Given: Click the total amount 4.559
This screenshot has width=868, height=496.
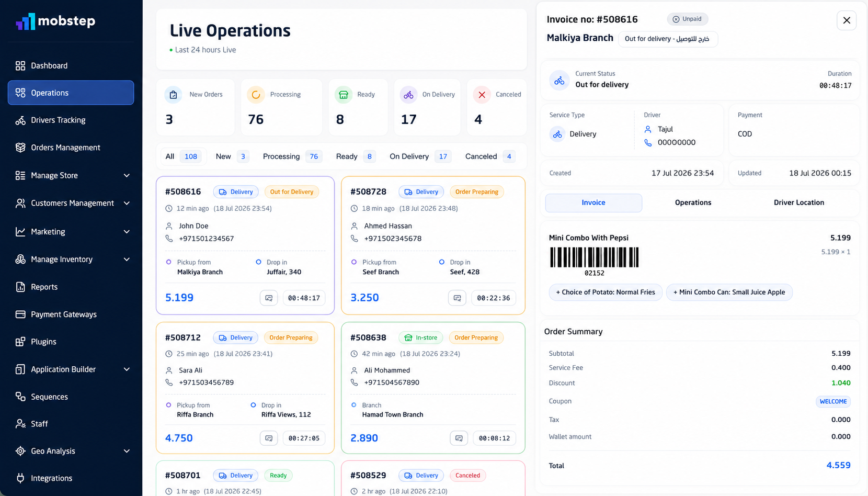Looking at the screenshot, I should pyautogui.click(x=838, y=465).
